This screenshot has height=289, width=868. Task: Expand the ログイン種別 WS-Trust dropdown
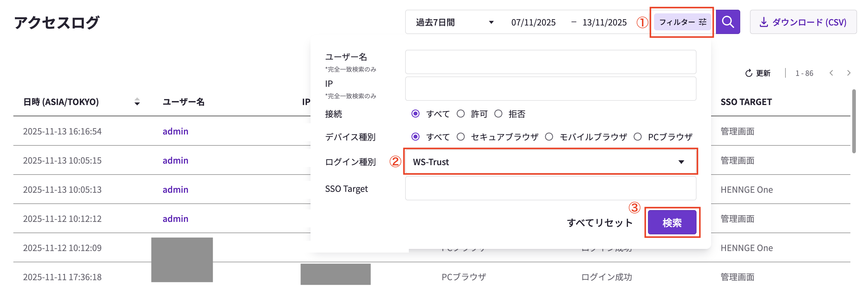[550, 162]
